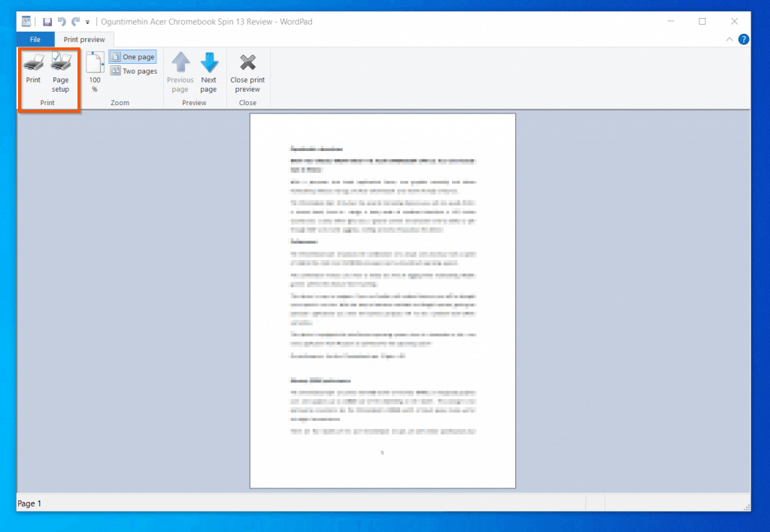Click the Page 1 status text

(29, 503)
